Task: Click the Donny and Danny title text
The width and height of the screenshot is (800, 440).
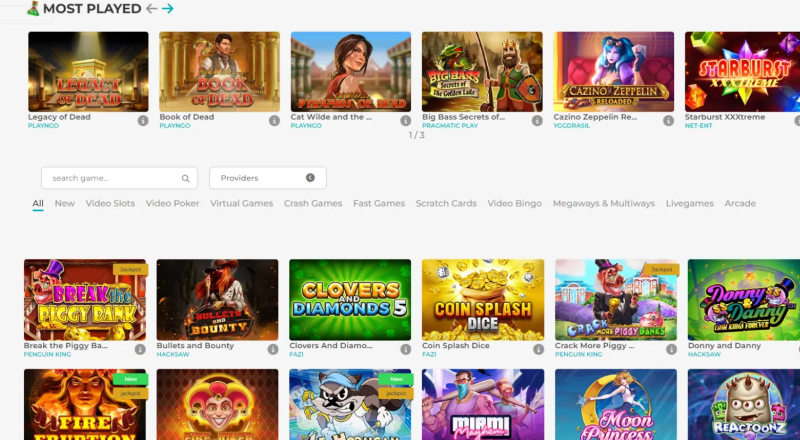Action: coord(724,346)
